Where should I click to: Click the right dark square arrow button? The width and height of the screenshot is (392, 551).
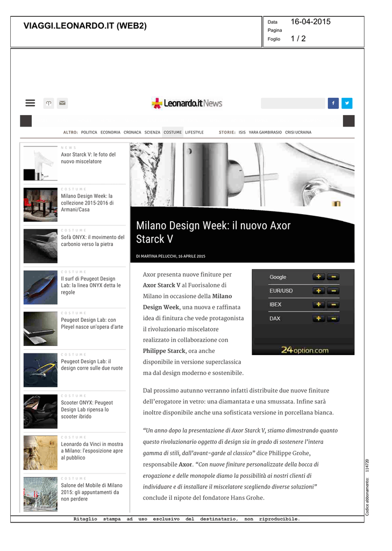click(x=348, y=121)
